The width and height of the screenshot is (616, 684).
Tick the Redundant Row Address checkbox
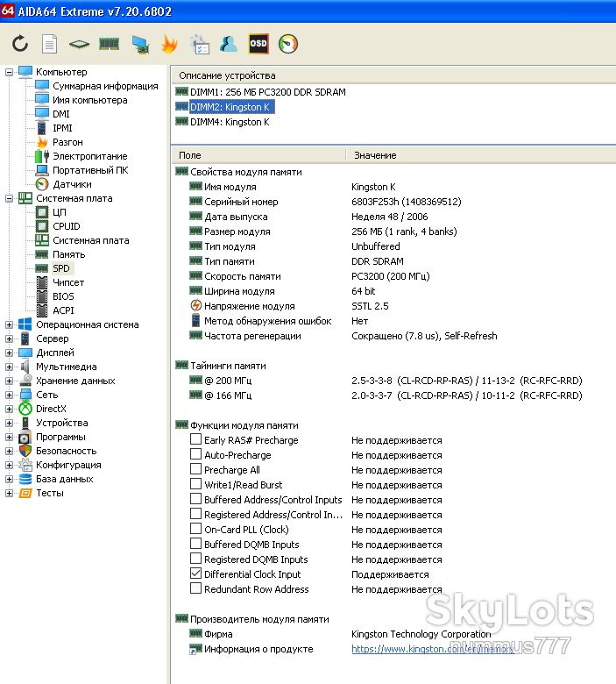pyautogui.click(x=195, y=588)
